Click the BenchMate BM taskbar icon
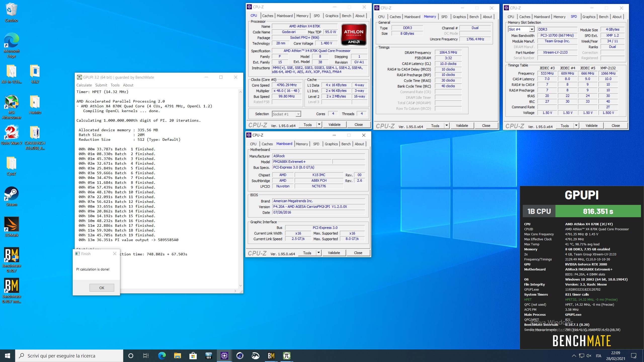 [271, 356]
